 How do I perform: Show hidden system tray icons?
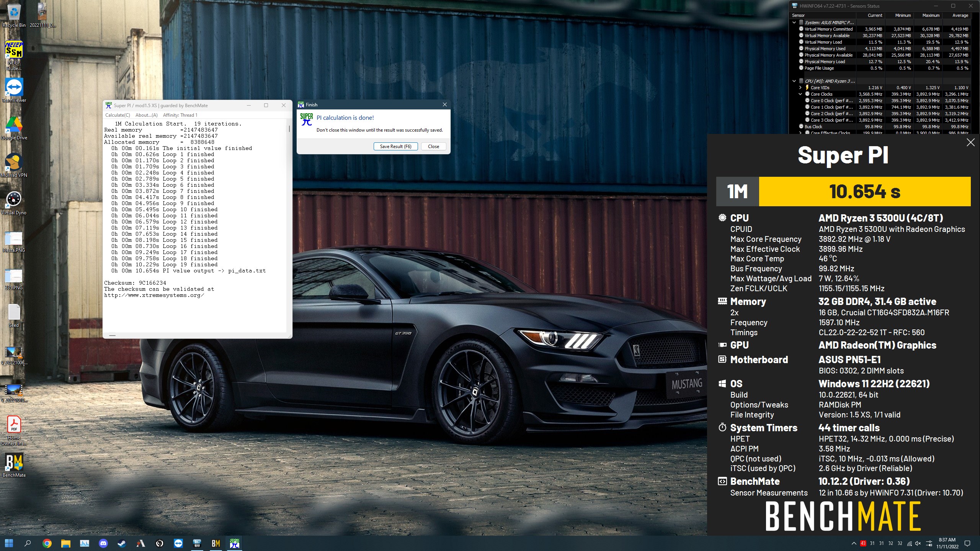click(x=854, y=543)
